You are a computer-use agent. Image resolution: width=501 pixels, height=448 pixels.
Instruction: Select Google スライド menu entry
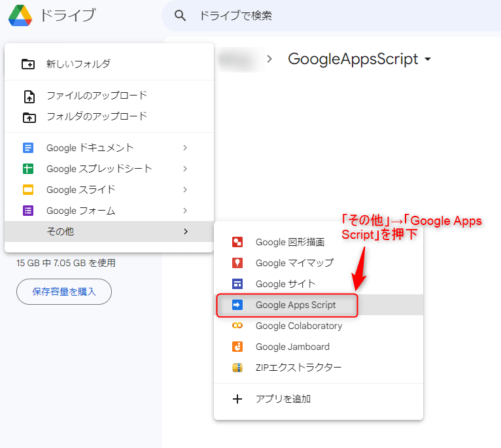pos(109,190)
